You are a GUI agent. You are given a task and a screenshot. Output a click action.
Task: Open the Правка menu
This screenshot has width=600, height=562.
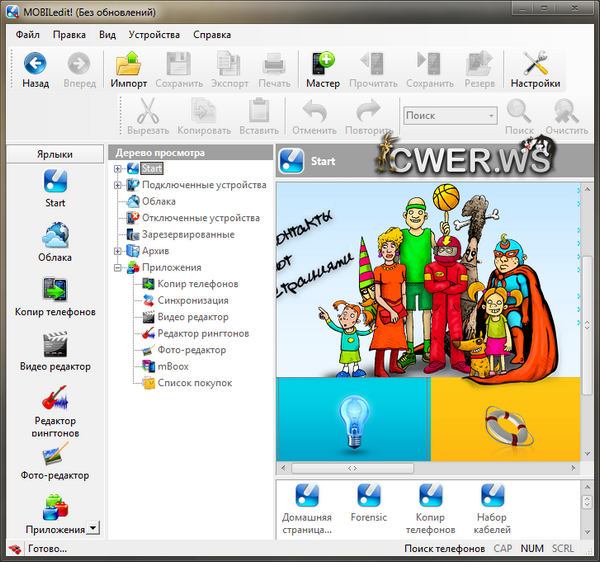(69, 35)
